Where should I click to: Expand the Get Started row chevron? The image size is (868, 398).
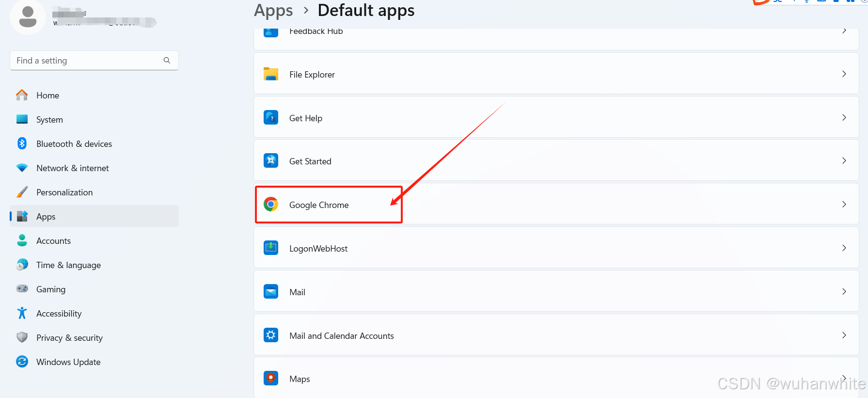[844, 160]
